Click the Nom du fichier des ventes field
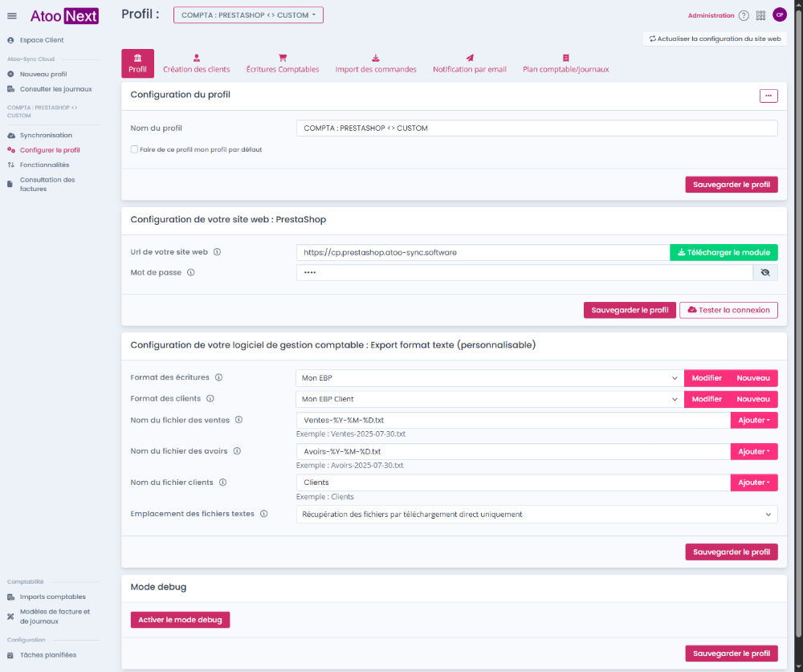 tap(513, 420)
